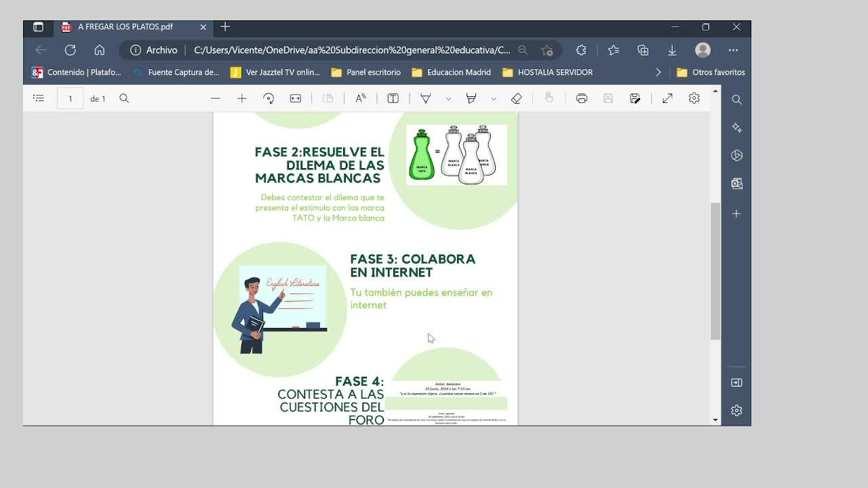Print the PDF document
The image size is (868, 488).
(582, 98)
